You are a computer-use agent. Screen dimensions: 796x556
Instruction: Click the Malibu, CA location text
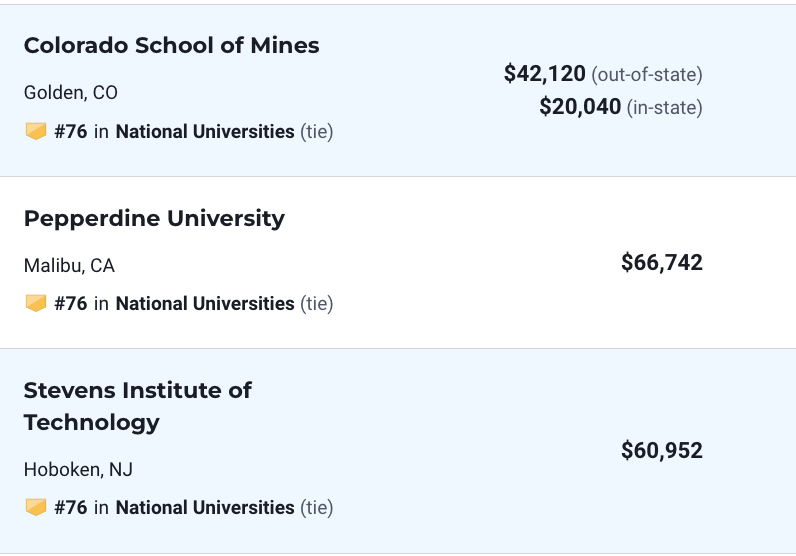coord(69,266)
